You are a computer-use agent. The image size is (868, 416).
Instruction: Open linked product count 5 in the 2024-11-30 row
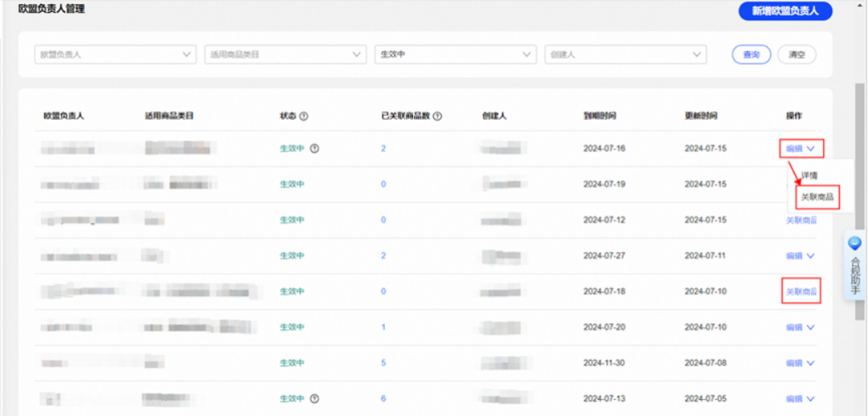383,363
